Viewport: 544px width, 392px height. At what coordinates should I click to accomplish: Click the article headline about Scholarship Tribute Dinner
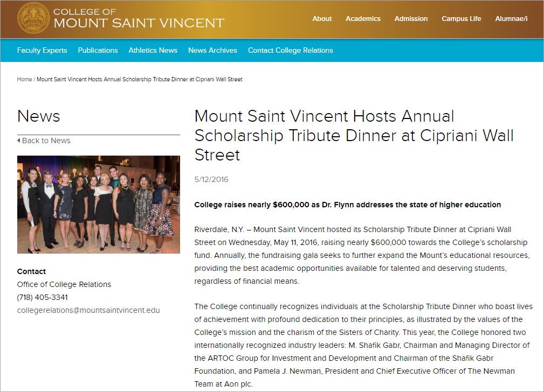tap(354, 135)
